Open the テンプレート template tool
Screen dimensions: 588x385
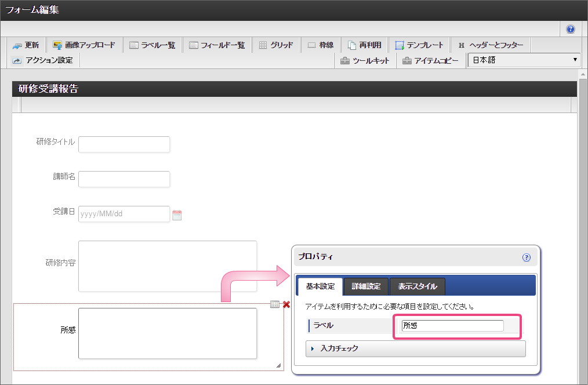coord(419,45)
